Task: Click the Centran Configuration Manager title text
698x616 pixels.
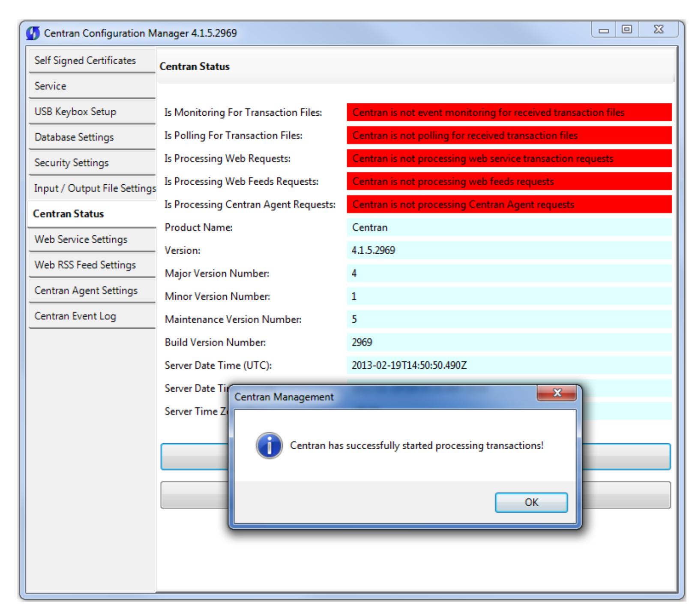Action: pyautogui.click(x=140, y=33)
